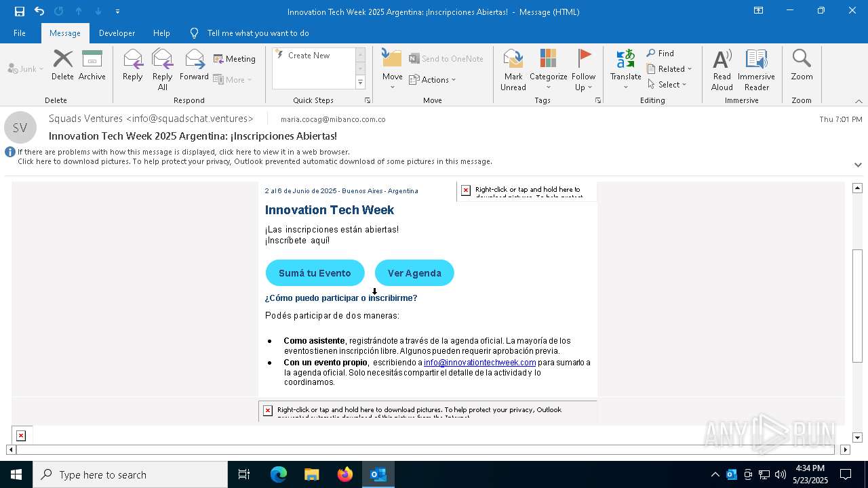The width and height of the screenshot is (868, 488).
Task: Translate the message
Action: tap(625, 69)
